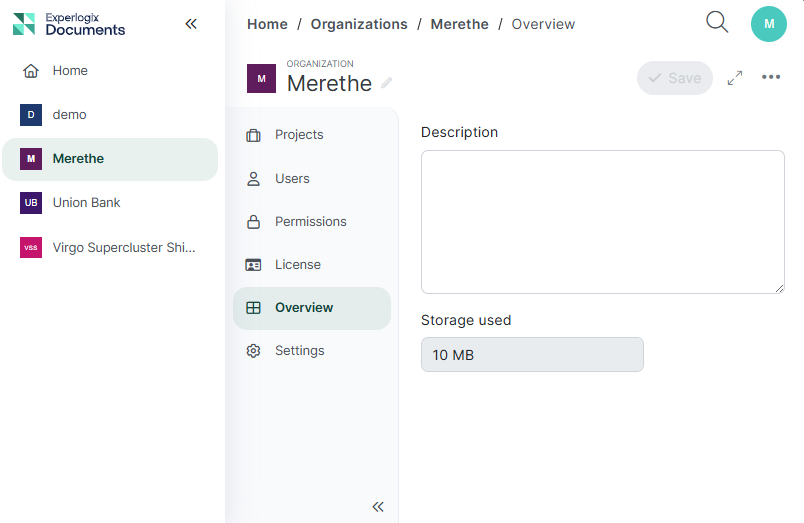The height and width of the screenshot is (523, 804).
Task: Click the Settings gear icon
Action: (x=253, y=351)
